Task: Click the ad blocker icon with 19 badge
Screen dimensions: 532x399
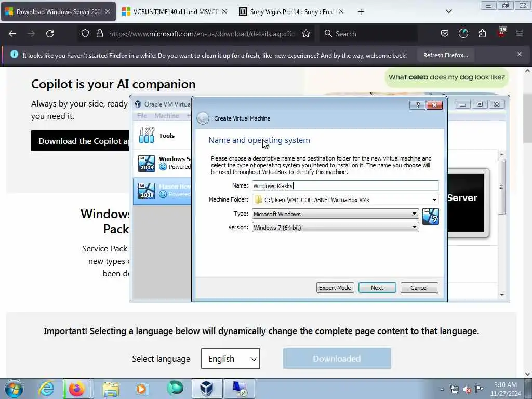Action: pos(501,33)
